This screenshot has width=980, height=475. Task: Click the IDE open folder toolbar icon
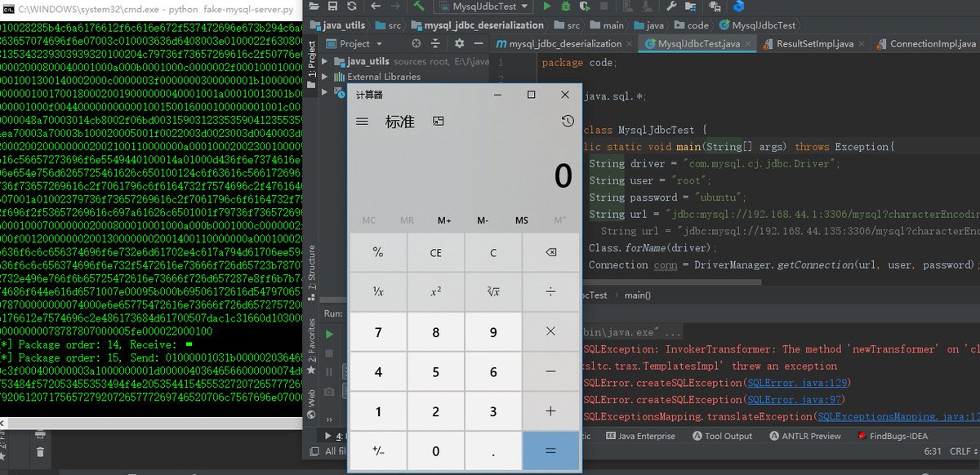click(314, 7)
